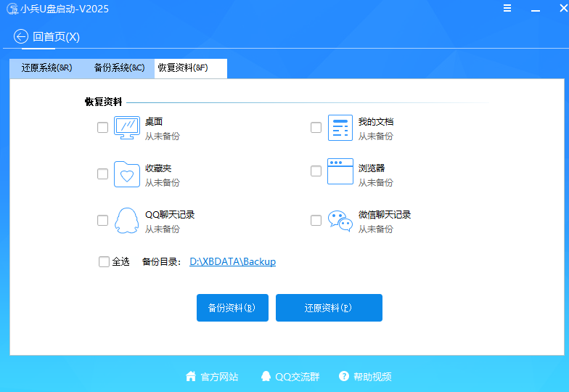
Task: Check the 微信聊天记录 checkbox
Action: click(316, 221)
